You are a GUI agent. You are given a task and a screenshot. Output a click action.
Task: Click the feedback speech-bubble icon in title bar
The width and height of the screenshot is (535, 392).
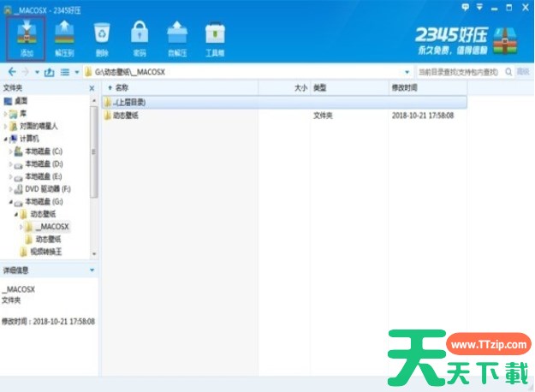point(465,7)
